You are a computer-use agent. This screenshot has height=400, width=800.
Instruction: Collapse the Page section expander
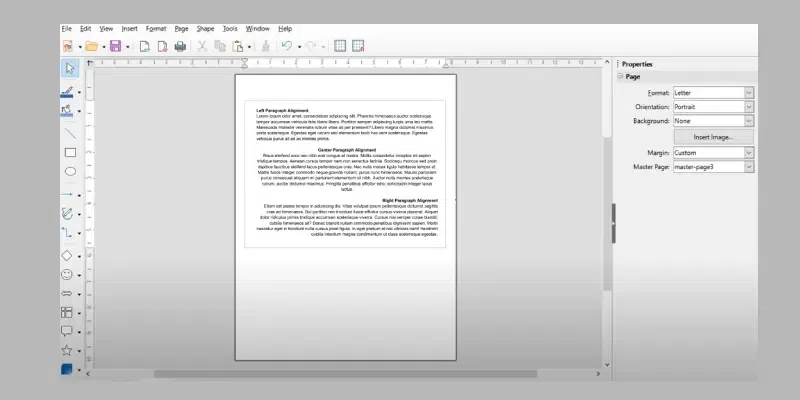tap(620, 77)
